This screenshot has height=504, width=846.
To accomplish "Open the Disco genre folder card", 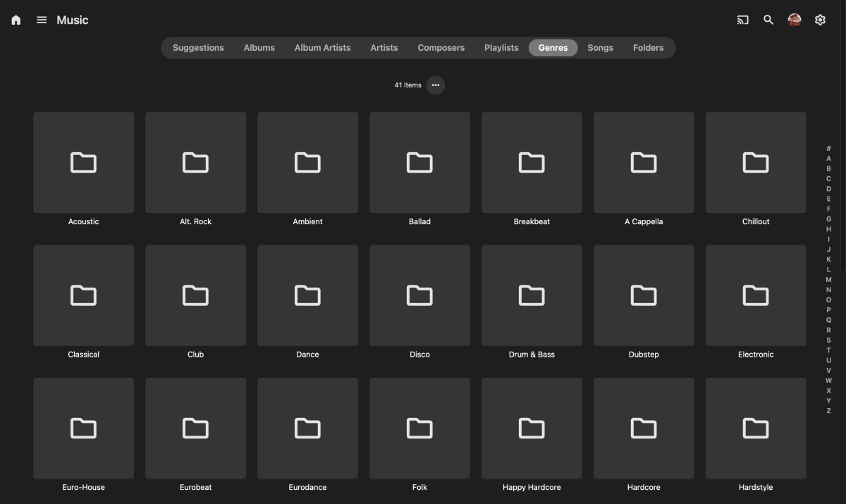I will [419, 295].
